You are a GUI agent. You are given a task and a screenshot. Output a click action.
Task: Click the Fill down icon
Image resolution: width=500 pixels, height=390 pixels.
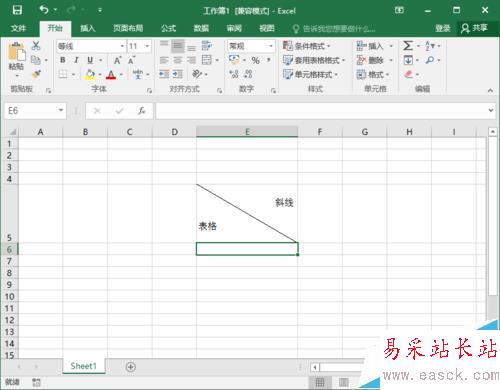(408, 60)
